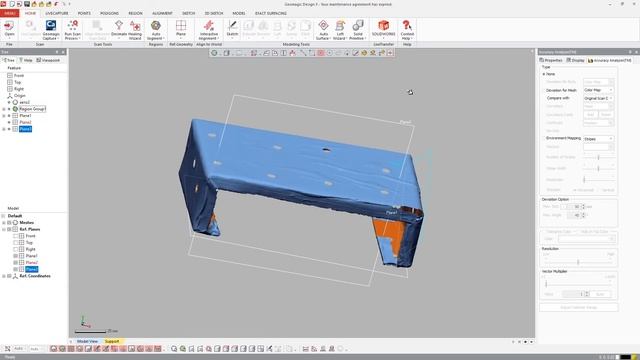Select the Decimate mesh tool
640x360 pixels.
(119, 29)
